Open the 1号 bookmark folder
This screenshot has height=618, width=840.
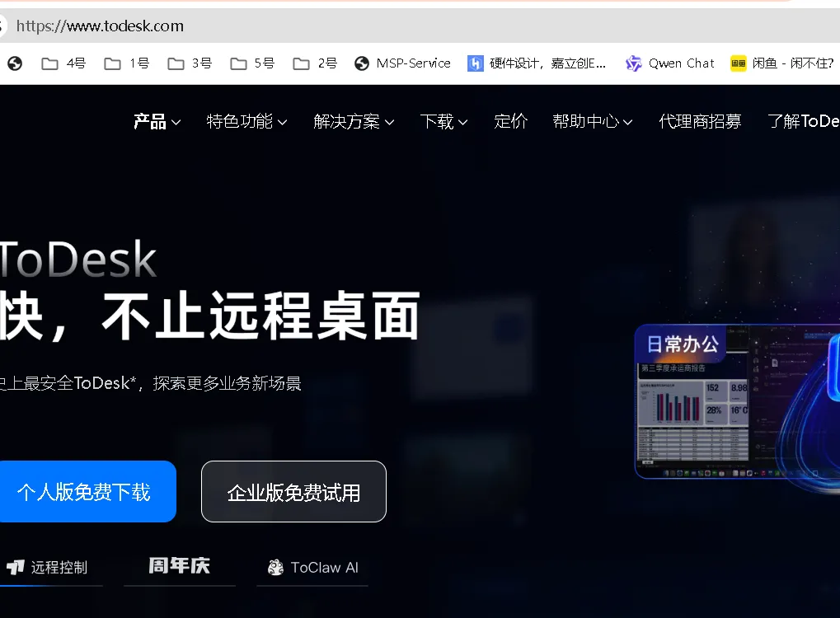tap(126, 63)
